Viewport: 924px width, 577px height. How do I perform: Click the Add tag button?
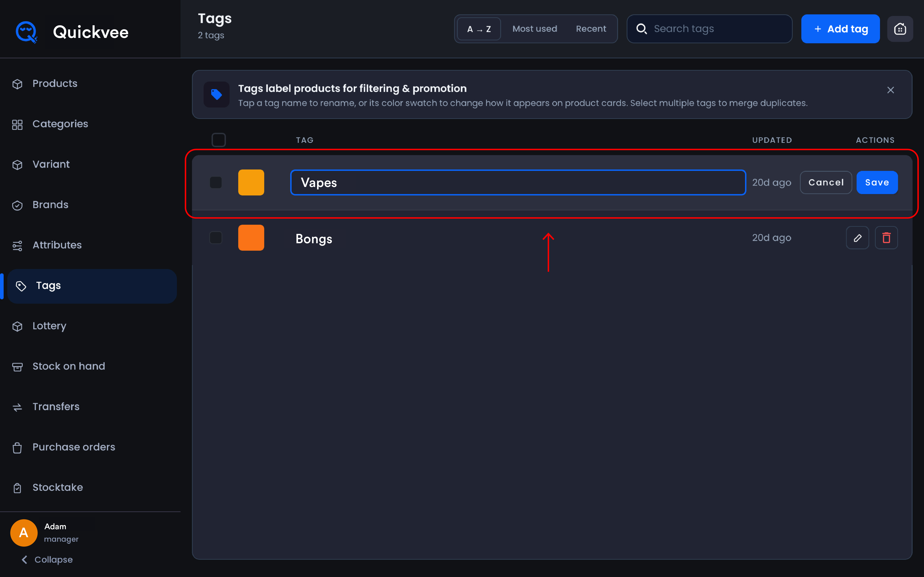[840, 29]
